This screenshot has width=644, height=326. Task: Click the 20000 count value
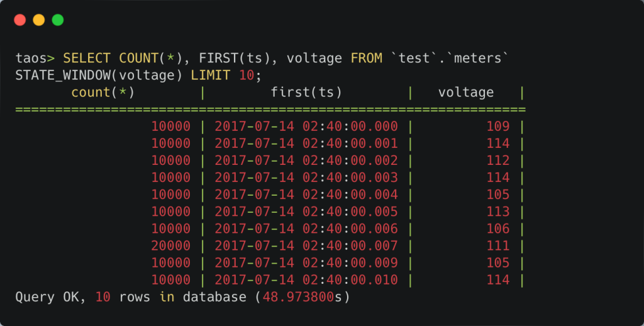tap(170, 245)
